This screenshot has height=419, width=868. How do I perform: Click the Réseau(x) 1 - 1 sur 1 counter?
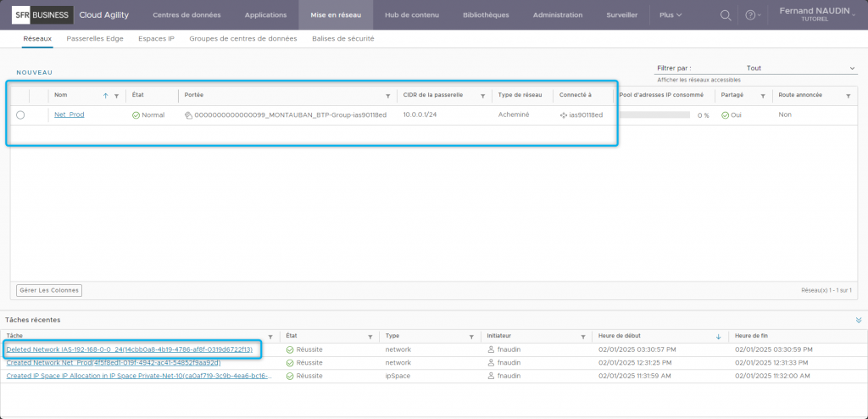tap(826, 290)
